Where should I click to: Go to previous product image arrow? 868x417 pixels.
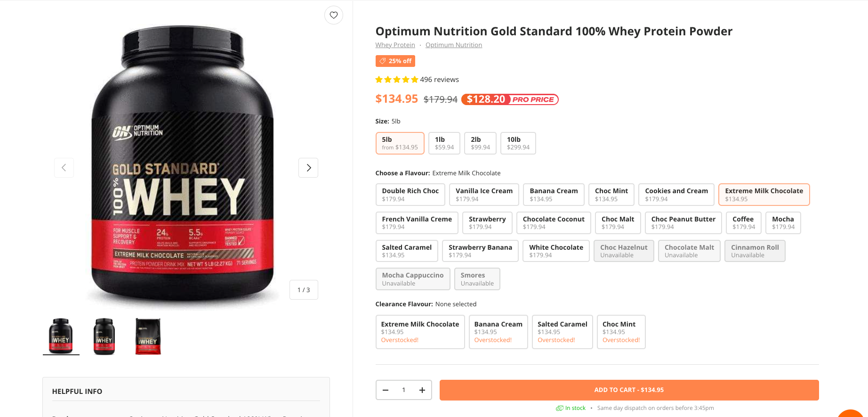pos(64,168)
